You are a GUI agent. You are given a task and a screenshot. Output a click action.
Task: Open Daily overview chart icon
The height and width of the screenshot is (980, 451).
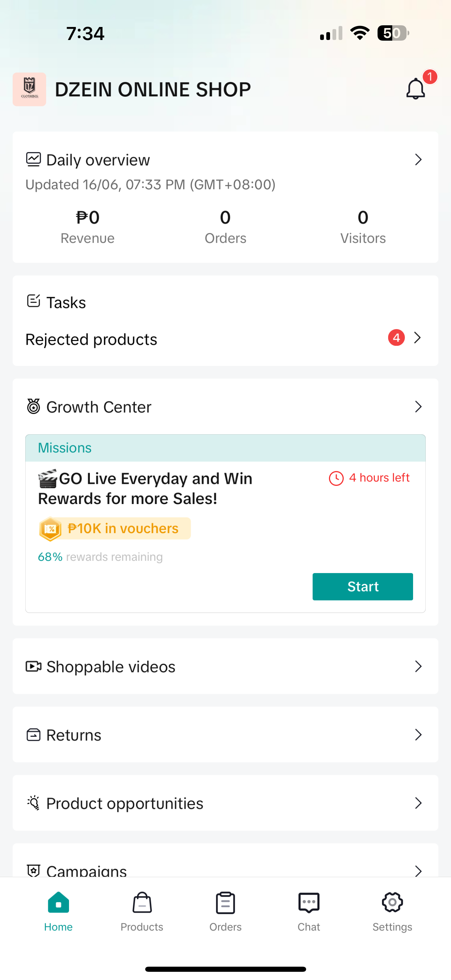pos(33,159)
